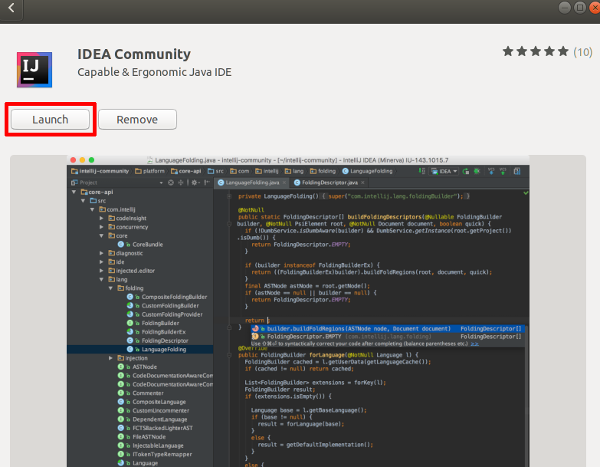
Task: Click the IntelliJ IJ application logo
Action: pyautogui.click(x=34, y=70)
